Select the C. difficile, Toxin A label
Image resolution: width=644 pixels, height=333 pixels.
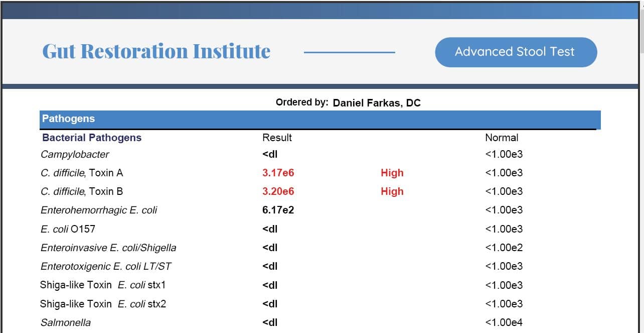click(x=82, y=173)
